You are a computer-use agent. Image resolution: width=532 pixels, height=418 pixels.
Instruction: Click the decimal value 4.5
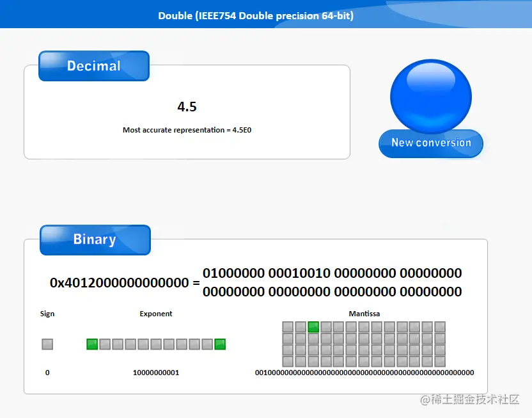tap(187, 107)
